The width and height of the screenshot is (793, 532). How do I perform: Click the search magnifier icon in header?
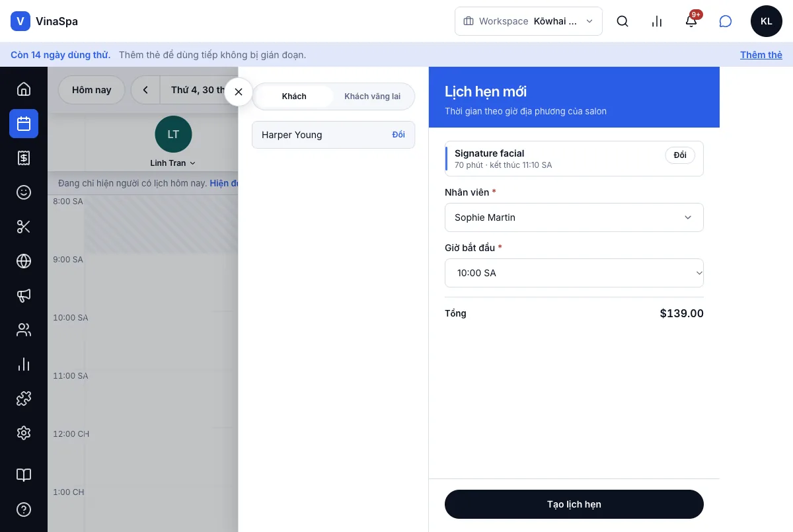(623, 21)
